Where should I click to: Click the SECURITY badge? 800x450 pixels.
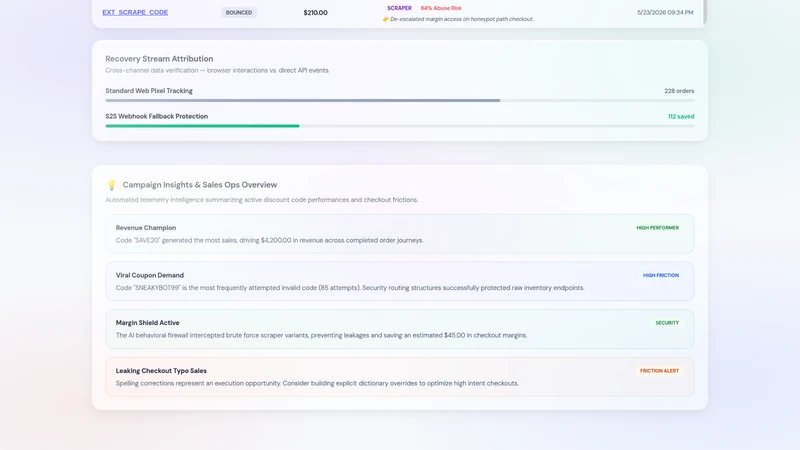click(667, 323)
